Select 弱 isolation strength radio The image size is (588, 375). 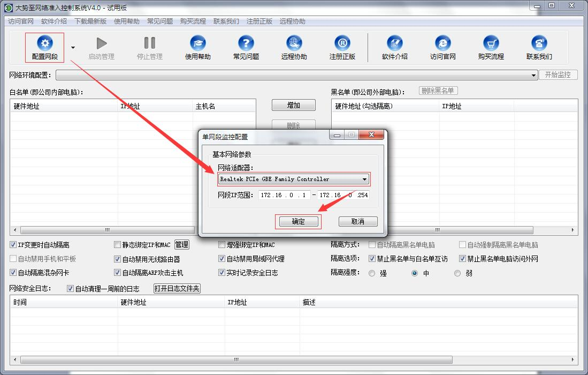click(457, 273)
